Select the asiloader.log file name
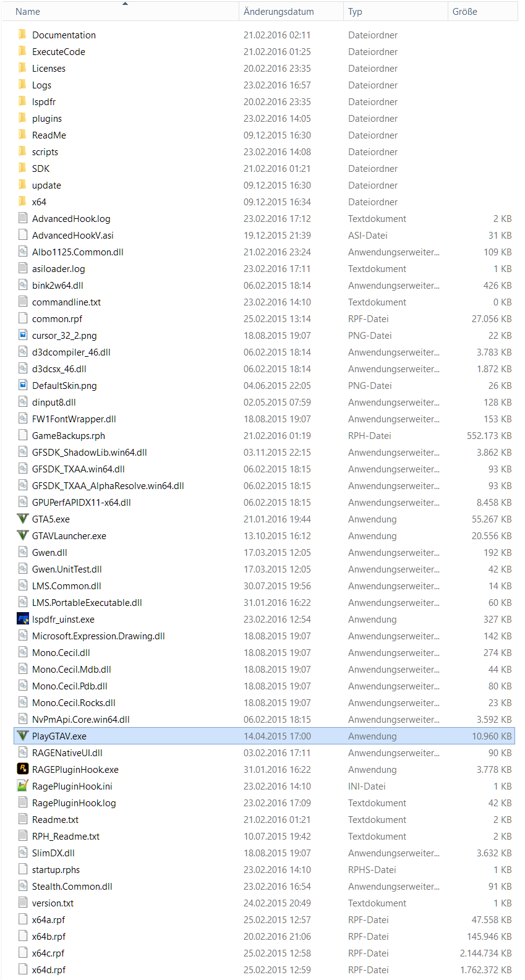Screen dimensions: 525x980 pyautogui.click(x=59, y=269)
